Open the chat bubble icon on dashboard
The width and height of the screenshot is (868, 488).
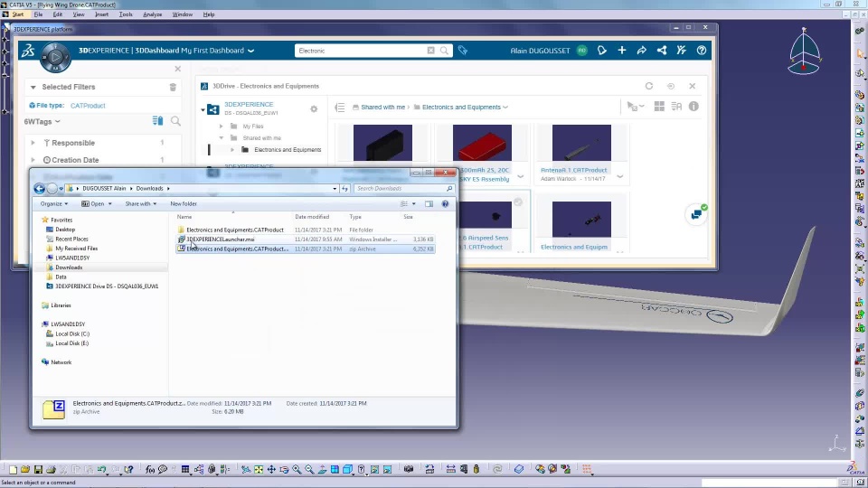(x=696, y=214)
